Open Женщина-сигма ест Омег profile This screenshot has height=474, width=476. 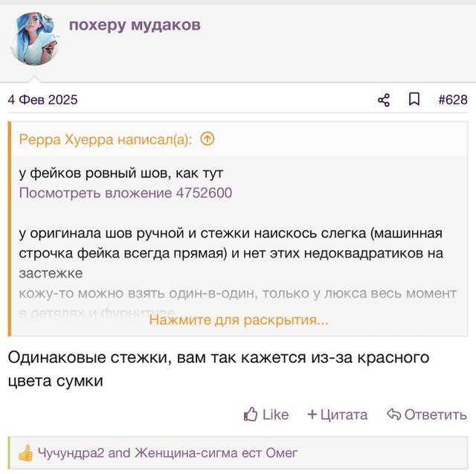[x=216, y=453]
